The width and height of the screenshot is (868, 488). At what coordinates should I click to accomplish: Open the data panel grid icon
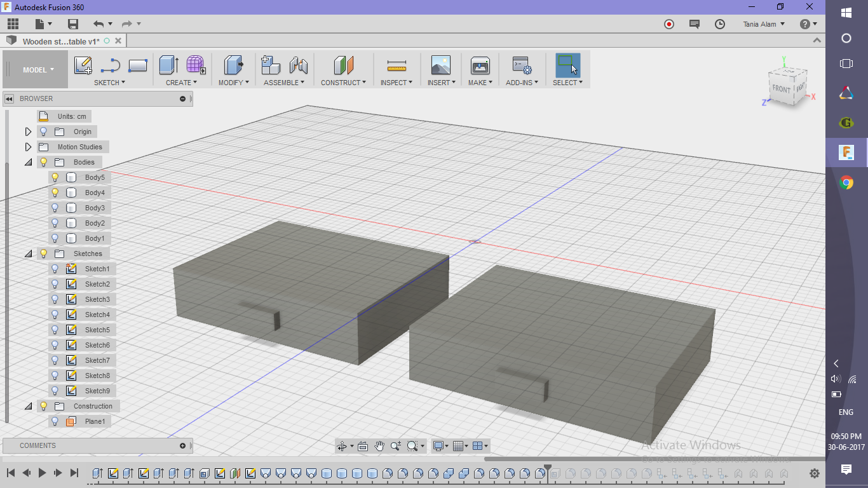pos(13,24)
